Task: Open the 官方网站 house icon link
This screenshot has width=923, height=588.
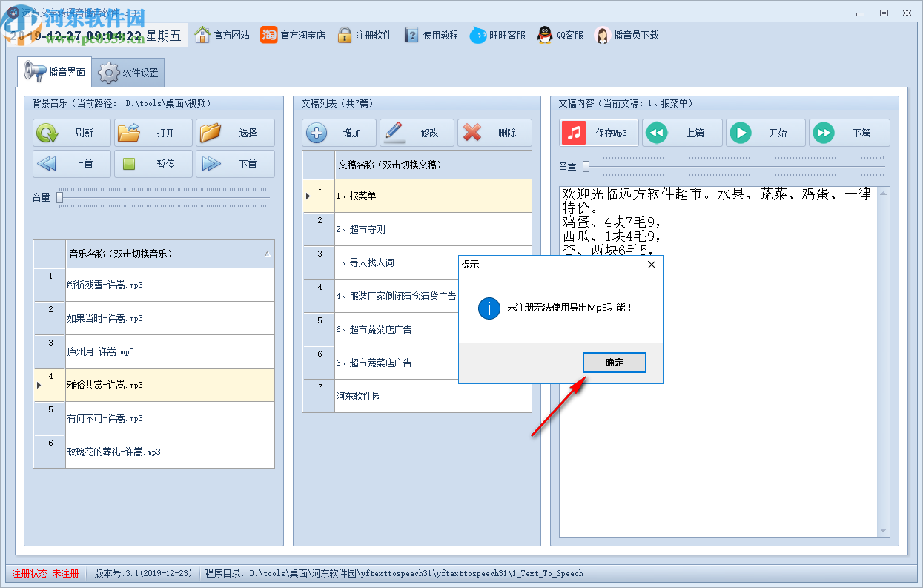Action: (x=222, y=35)
